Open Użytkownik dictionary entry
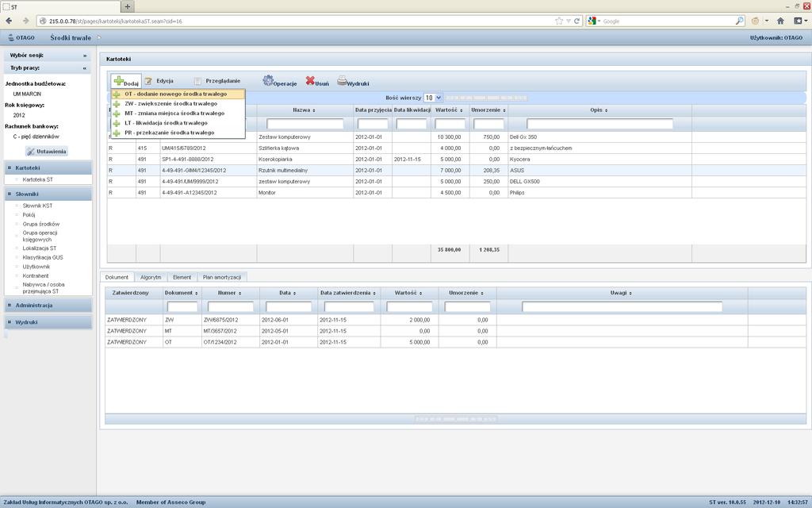This screenshot has height=508, width=812. coord(36,267)
